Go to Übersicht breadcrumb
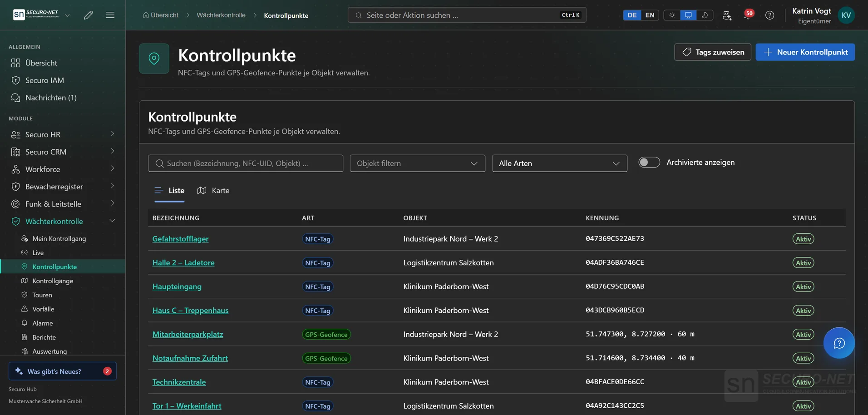868x415 pixels. point(160,15)
